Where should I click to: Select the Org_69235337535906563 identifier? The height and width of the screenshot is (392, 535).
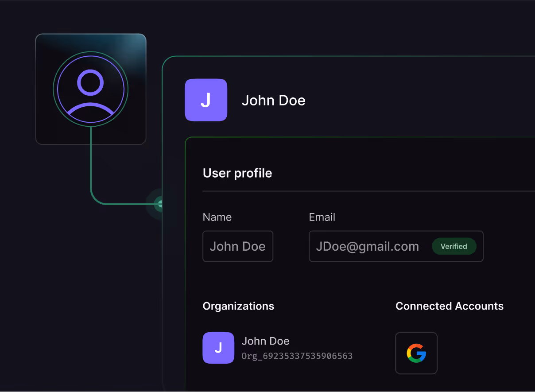(x=297, y=356)
